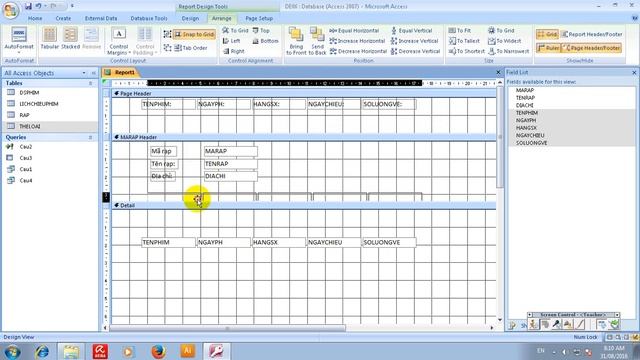The height and width of the screenshot is (360, 640).
Task: Bring the control to front
Action: [x=296, y=41]
